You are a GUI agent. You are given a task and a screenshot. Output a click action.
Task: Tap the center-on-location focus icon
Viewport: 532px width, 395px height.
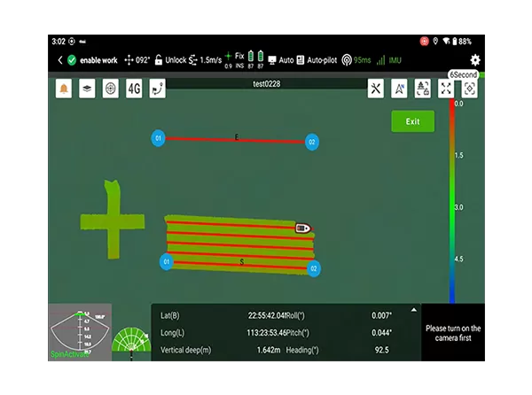pos(470,89)
